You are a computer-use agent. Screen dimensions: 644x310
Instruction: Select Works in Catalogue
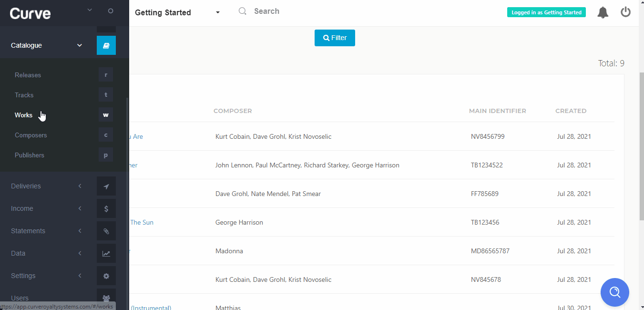click(x=23, y=115)
